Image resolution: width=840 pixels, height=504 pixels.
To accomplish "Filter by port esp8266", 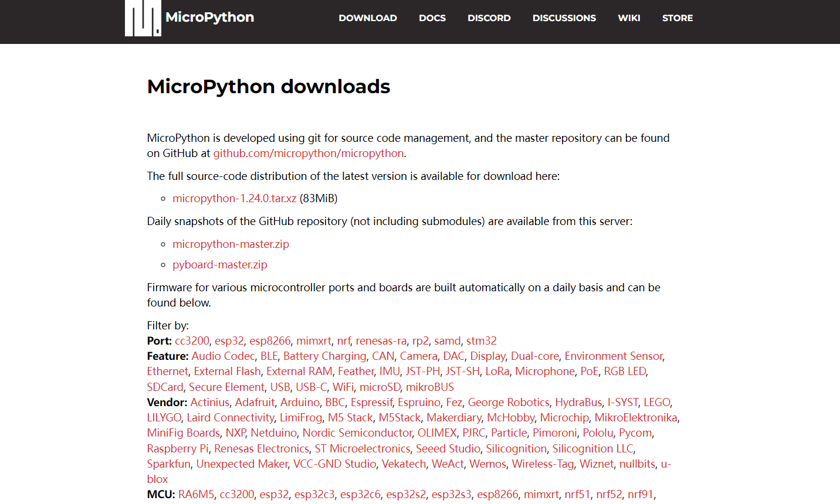I will point(270,341).
